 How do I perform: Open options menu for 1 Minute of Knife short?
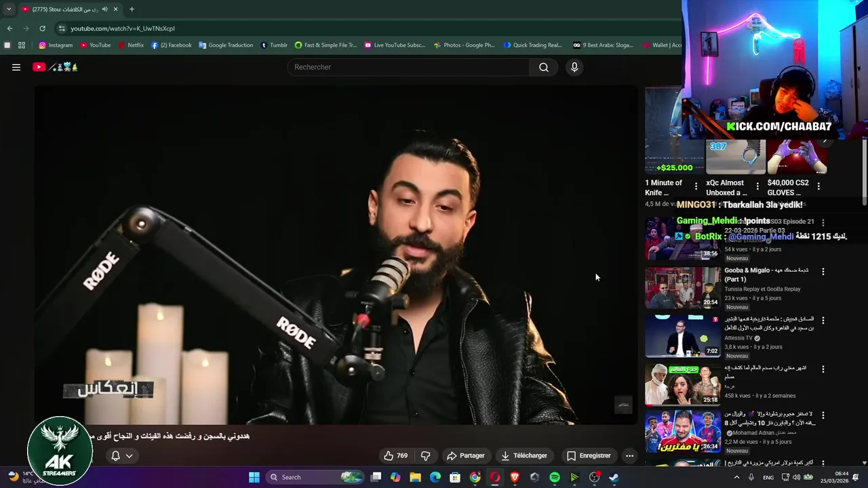[x=696, y=186]
